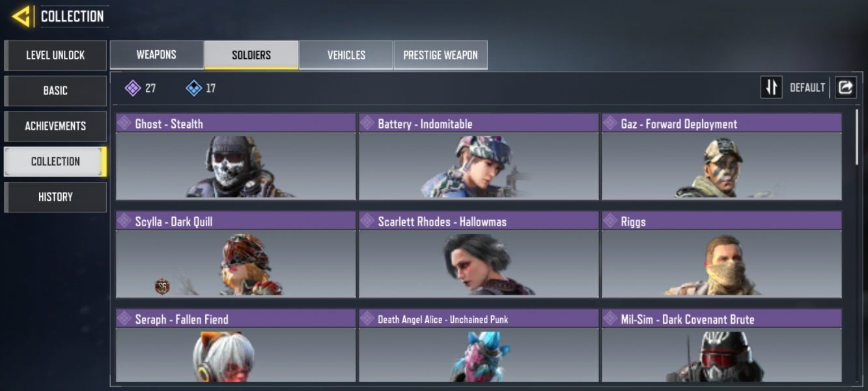Open the DEFAULT sort dropdown
Image resolution: width=868 pixels, height=391 pixels.
pyautogui.click(x=807, y=87)
